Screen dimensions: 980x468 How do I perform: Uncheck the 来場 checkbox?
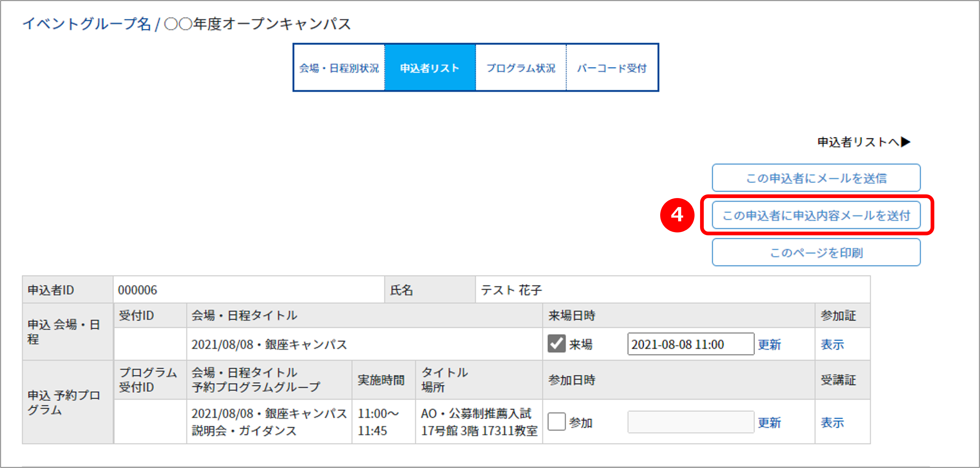[556, 344]
